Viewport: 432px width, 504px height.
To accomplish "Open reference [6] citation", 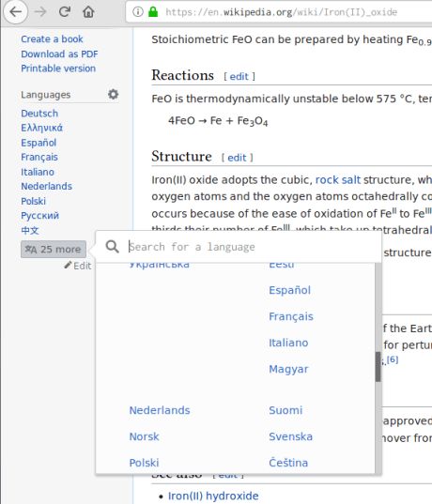I will 393,359.
